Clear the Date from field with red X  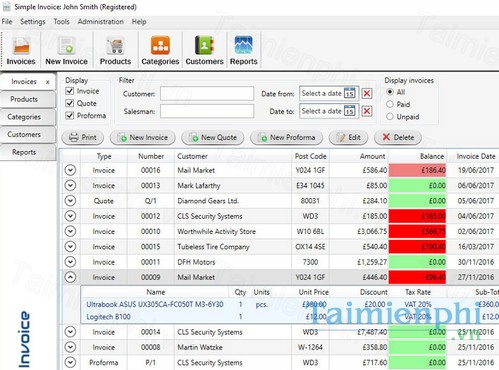click(367, 93)
